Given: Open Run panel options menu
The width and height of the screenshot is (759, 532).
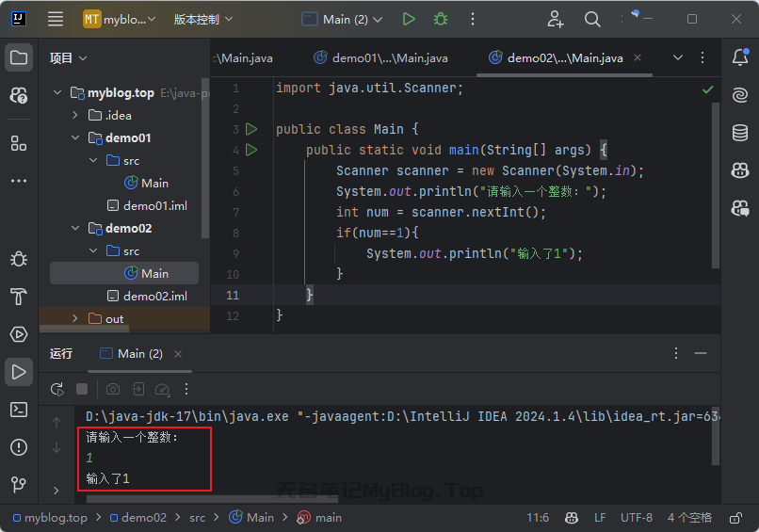Looking at the screenshot, I should pos(676,353).
